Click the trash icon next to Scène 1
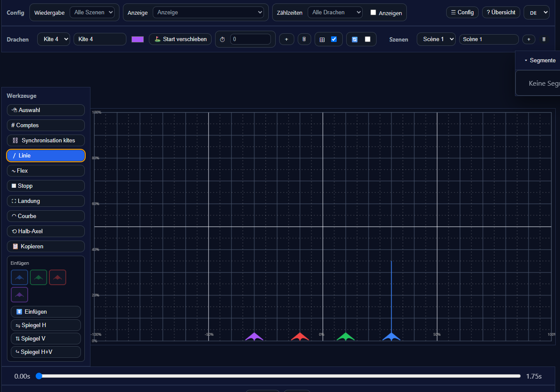The image size is (560, 392). 544,39
